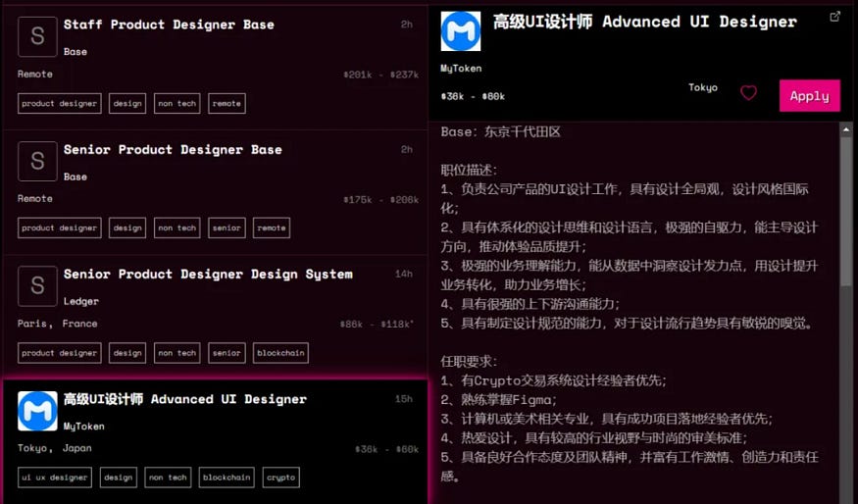Click 'Paris, France' location text
This screenshot has width=858, height=504.
click(x=58, y=324)
